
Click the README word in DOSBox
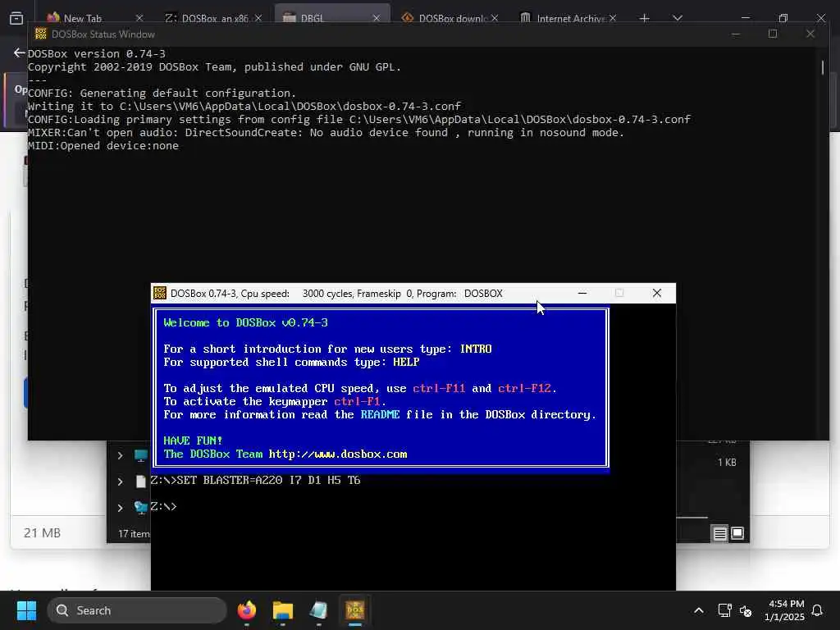point(380,414)
